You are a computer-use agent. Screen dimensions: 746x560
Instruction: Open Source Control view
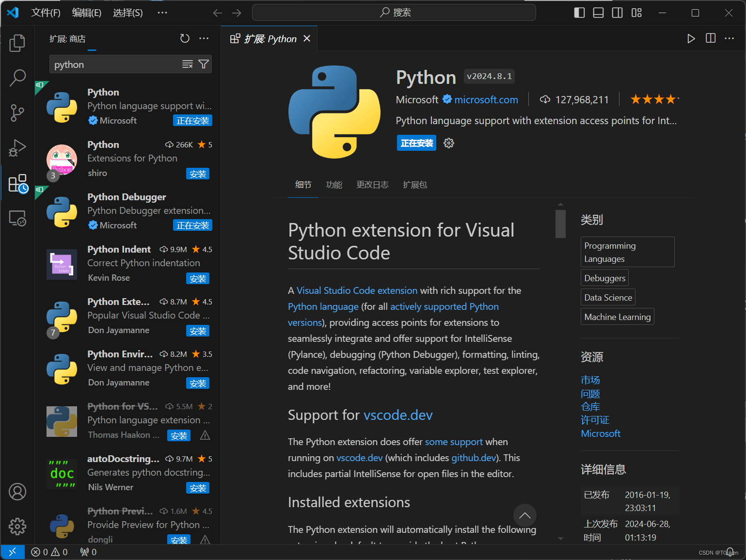point(17,112)
